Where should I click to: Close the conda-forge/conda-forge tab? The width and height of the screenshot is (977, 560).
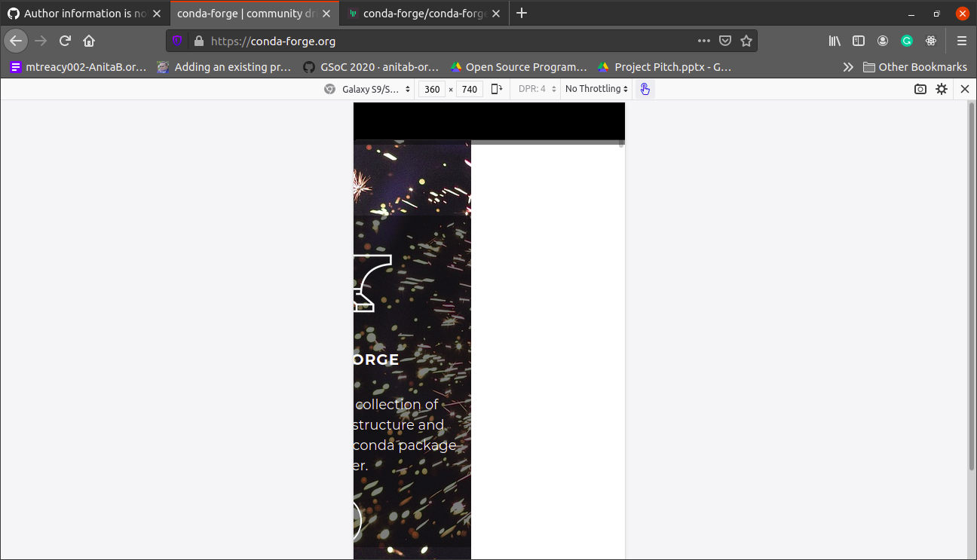[496, 14]
